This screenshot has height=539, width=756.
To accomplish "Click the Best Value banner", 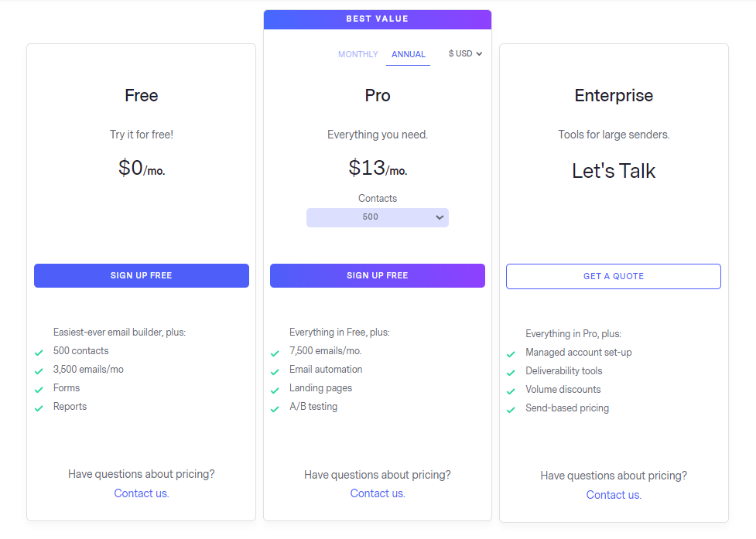I will pyautogui.click(x=378, y=19).
